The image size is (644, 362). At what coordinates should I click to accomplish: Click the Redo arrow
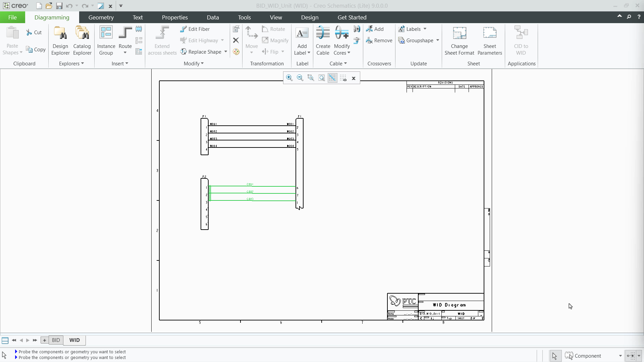pyautogui.click(x=85, y=6)
